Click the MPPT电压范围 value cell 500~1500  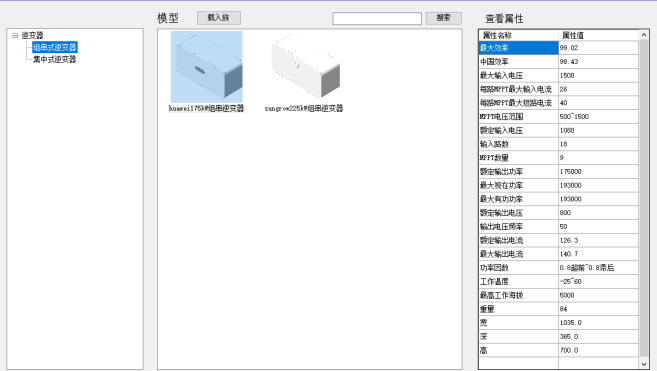coord(599,117)
